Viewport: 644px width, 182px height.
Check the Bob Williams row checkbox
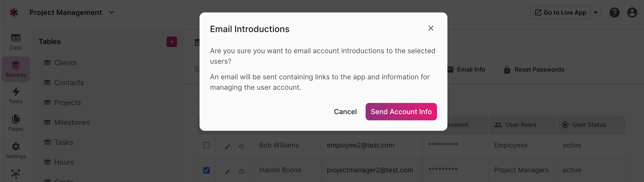(206, 145)
